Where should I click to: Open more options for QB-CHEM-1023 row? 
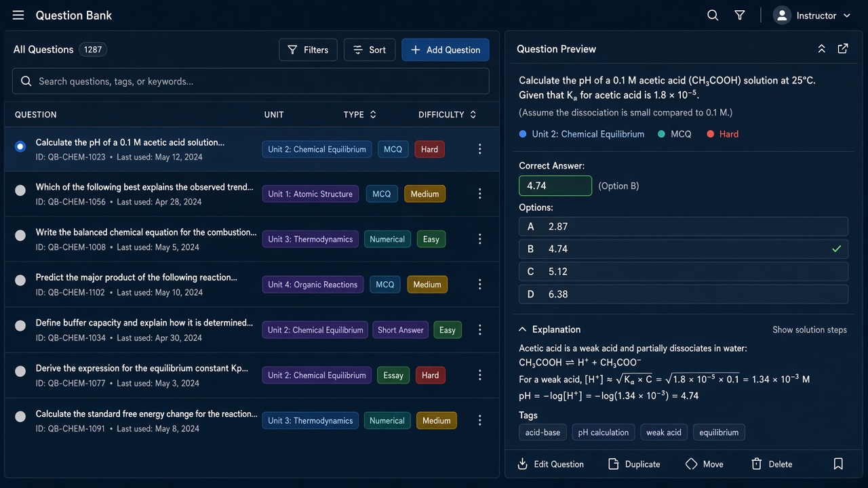(479, 149)
